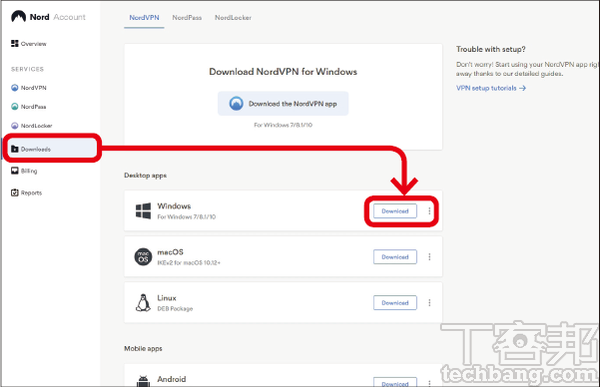Download the Windows desktop app
The width and height of the screenshot is (600, 387).
tap(395, 211)
